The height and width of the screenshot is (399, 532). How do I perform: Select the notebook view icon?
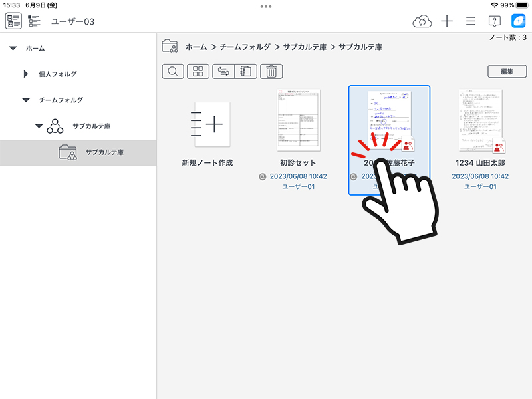coord(246,72)
